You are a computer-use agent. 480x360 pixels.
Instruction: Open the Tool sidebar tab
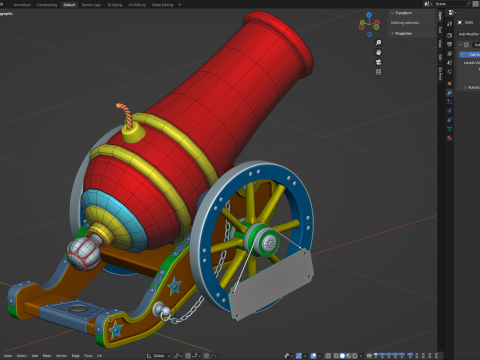click(440, 29)
